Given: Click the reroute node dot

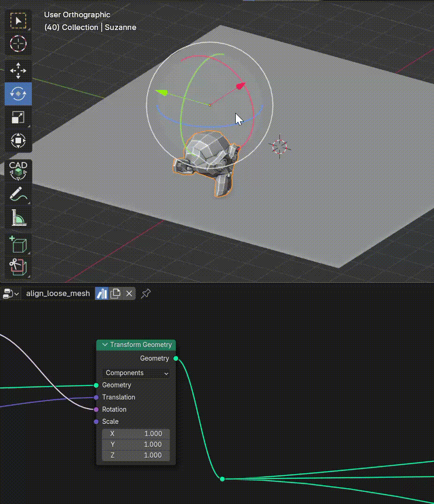Looking at the screenshot, I should coord(222,479).
